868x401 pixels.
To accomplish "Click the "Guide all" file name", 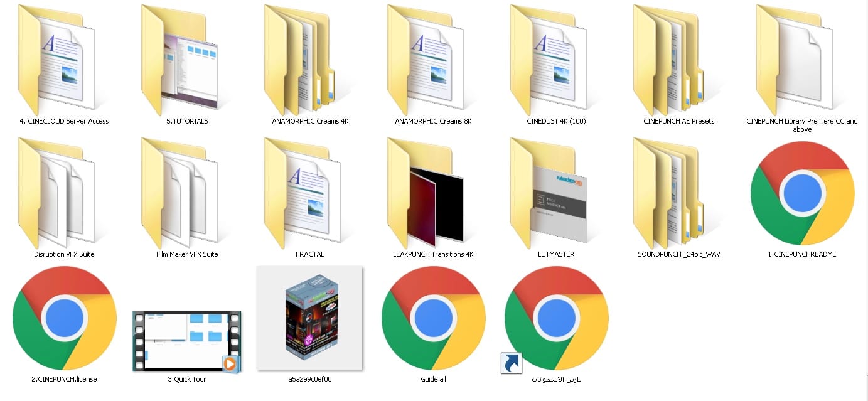I will point(433,379).
